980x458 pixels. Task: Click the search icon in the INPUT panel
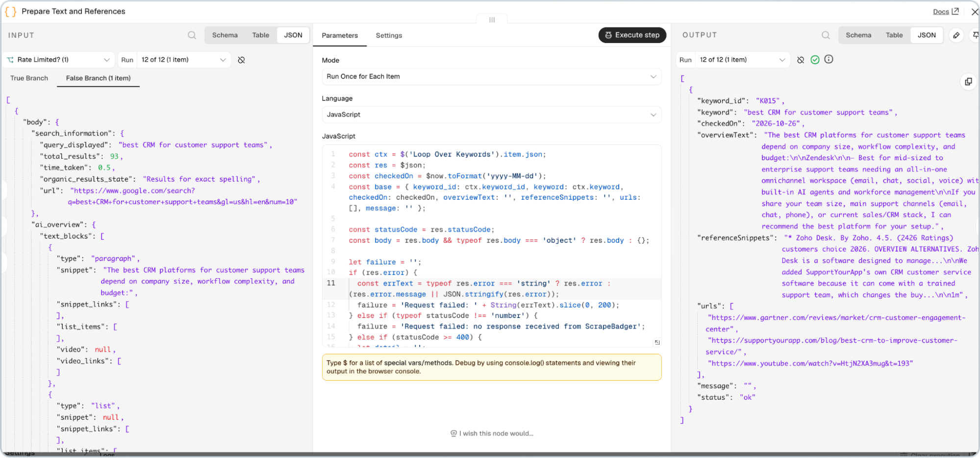tap(192, 35)
